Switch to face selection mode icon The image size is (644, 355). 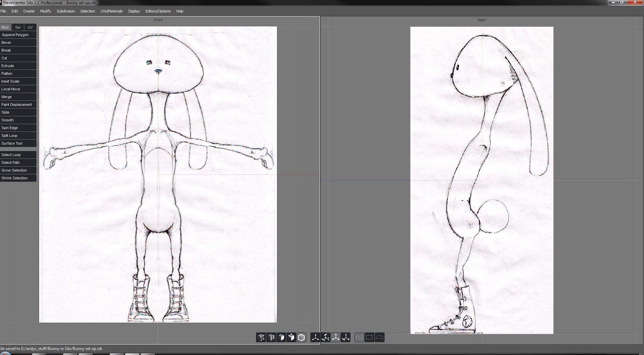pyautogui.click(x=281, y=337)
